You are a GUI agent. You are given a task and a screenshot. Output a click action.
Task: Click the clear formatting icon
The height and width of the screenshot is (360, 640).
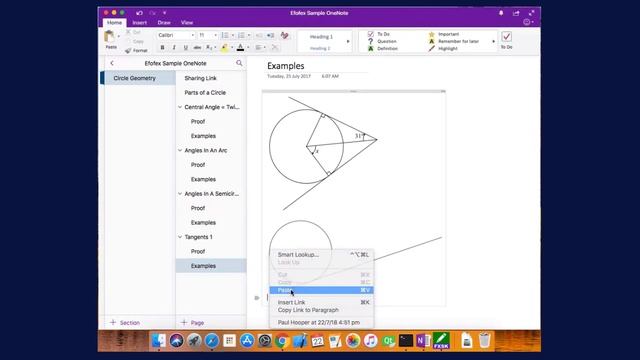click(x=284, y=36)
